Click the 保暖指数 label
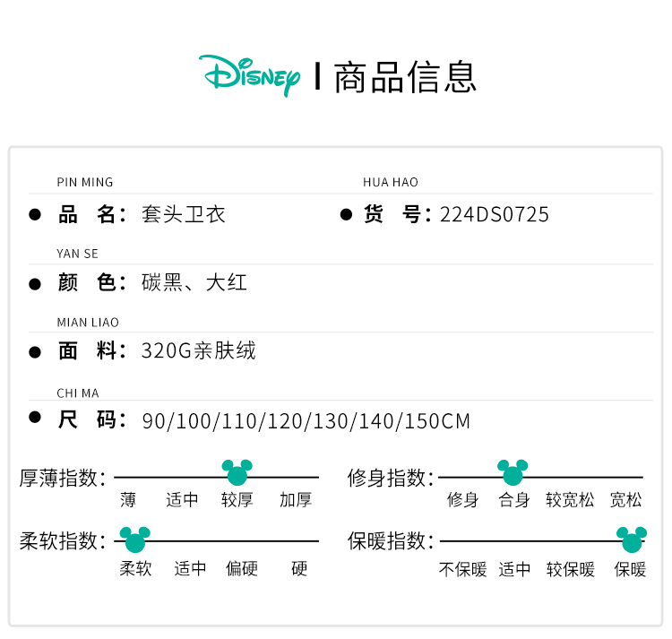The height and width of the screenshot is (639, 672). (391, 540)
